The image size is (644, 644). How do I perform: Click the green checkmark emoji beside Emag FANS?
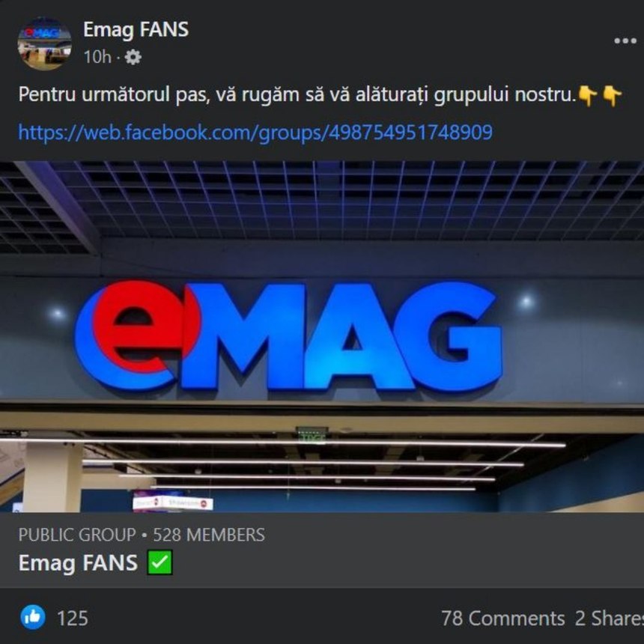point(160,562)
